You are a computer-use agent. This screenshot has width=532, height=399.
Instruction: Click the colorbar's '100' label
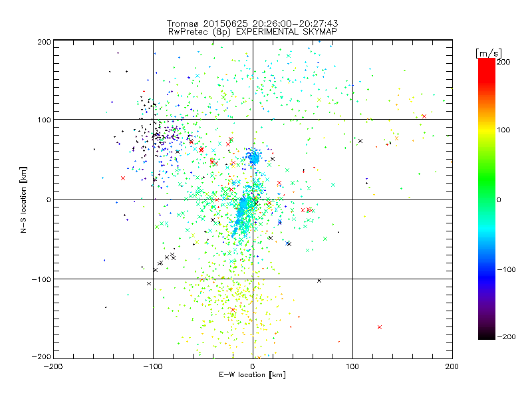click(x=503, y=130)
